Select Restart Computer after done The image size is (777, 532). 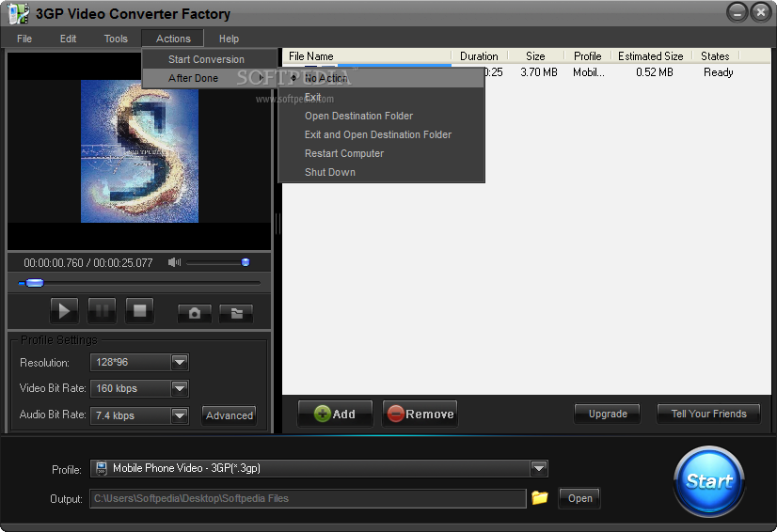coord(382,153)
